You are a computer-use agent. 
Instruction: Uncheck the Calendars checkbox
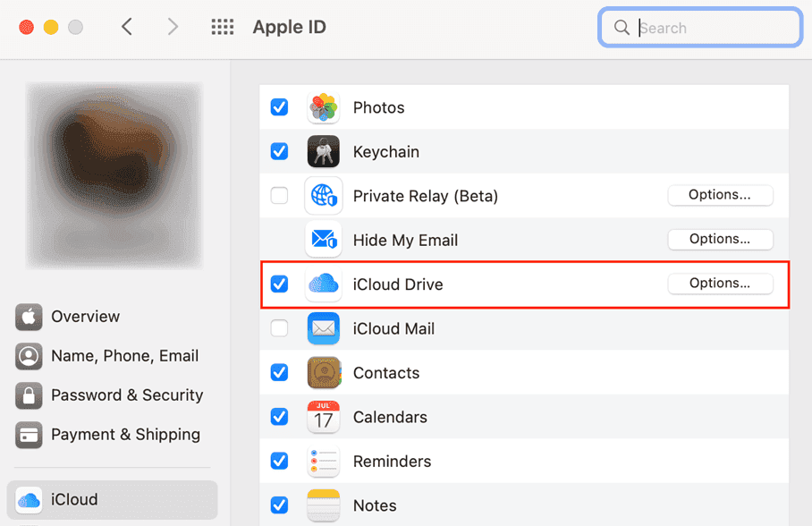279,417
